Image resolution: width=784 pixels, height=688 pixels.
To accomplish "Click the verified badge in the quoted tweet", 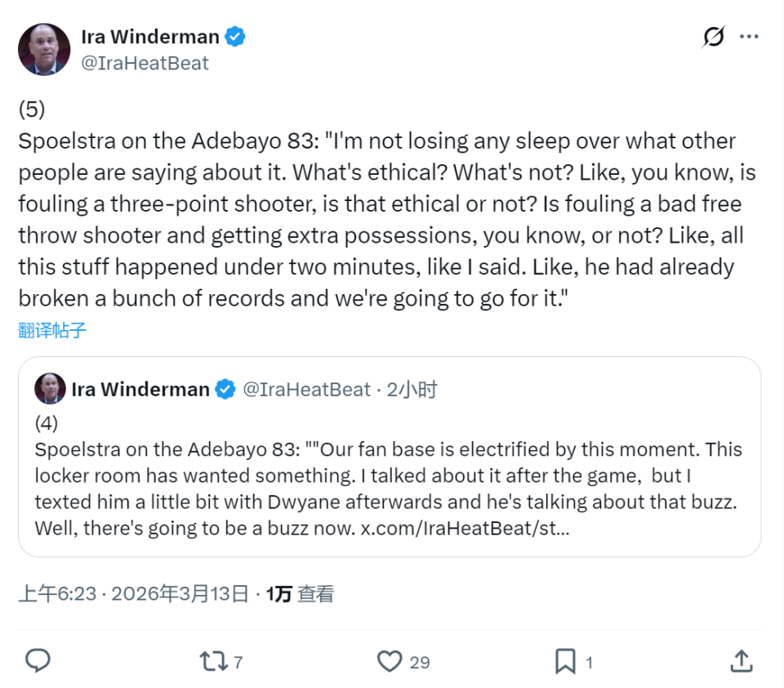I will point(225,390).
